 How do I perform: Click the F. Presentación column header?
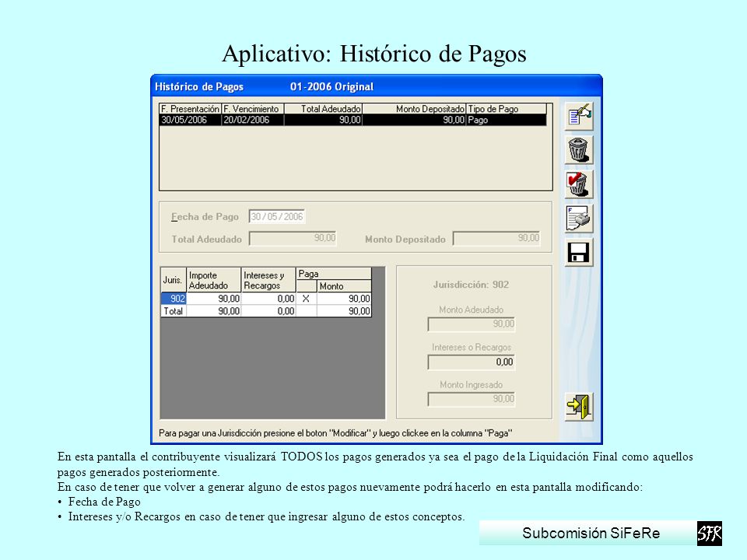pyautogui.click(x=190, y=109)
